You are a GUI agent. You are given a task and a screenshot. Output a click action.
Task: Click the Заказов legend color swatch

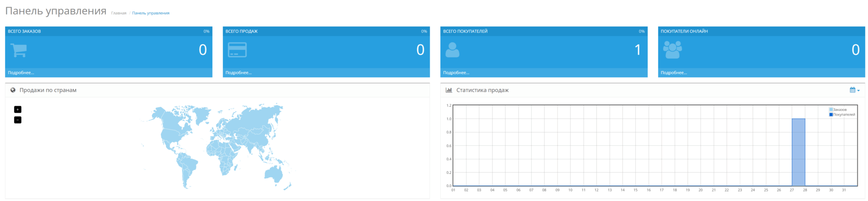click(x=831, y=110)
